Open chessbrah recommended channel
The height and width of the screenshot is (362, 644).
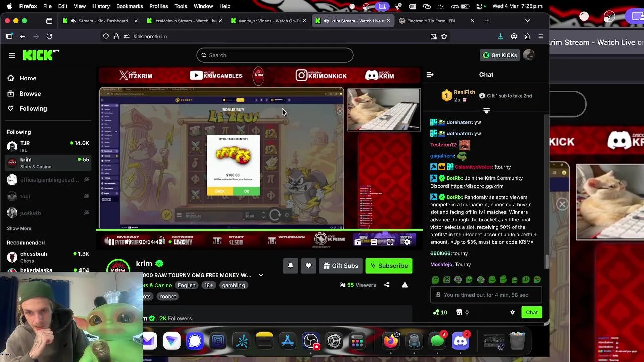point(48,257)
